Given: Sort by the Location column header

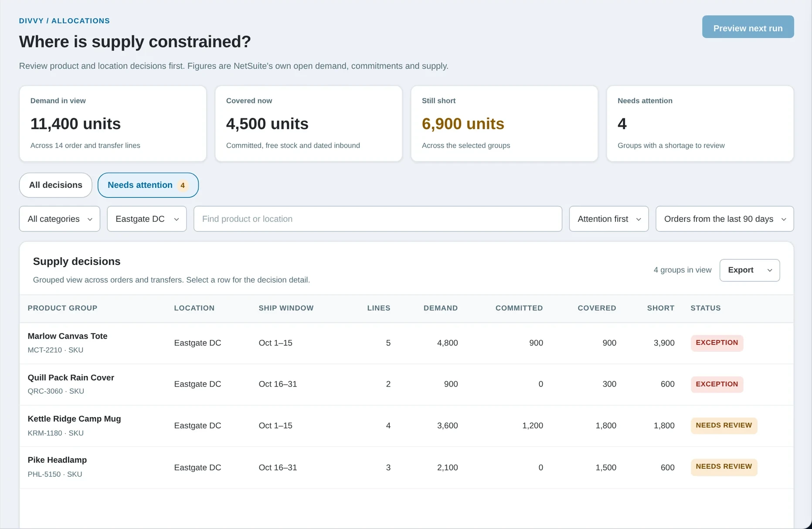Looking at the screenshot, I should pos(194,308).
